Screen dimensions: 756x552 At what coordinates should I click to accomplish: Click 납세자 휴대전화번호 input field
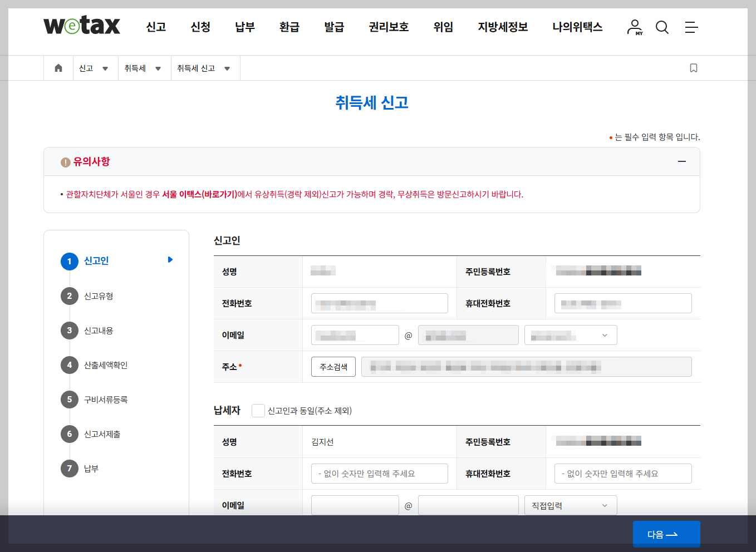point(623,474)
